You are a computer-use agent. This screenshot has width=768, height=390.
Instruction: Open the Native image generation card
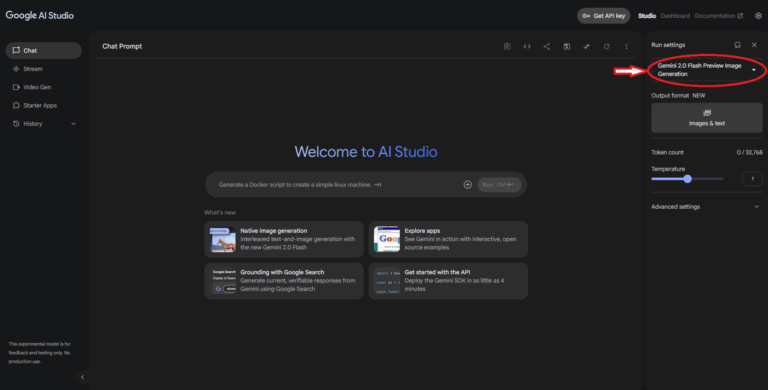coord(284,239)
